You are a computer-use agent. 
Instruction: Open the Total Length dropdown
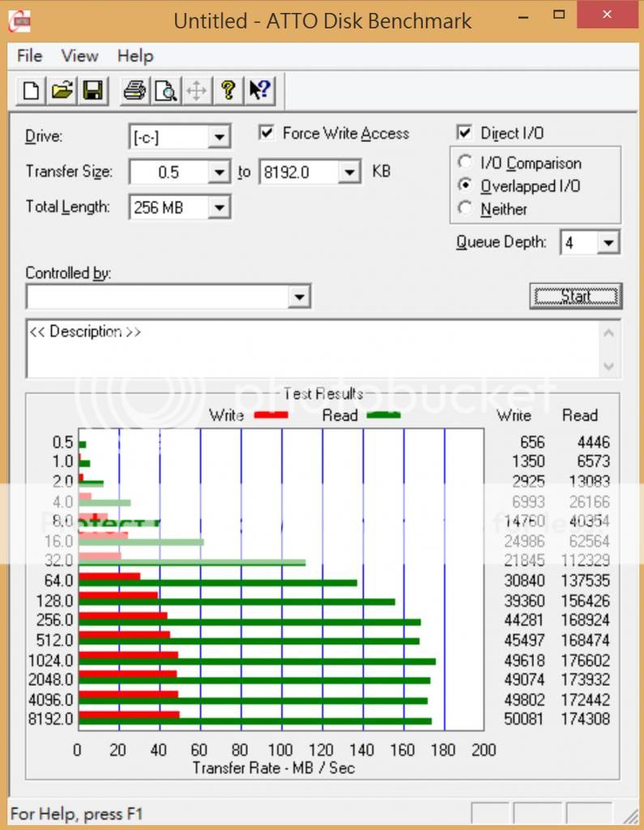click(x=219, y=208)
